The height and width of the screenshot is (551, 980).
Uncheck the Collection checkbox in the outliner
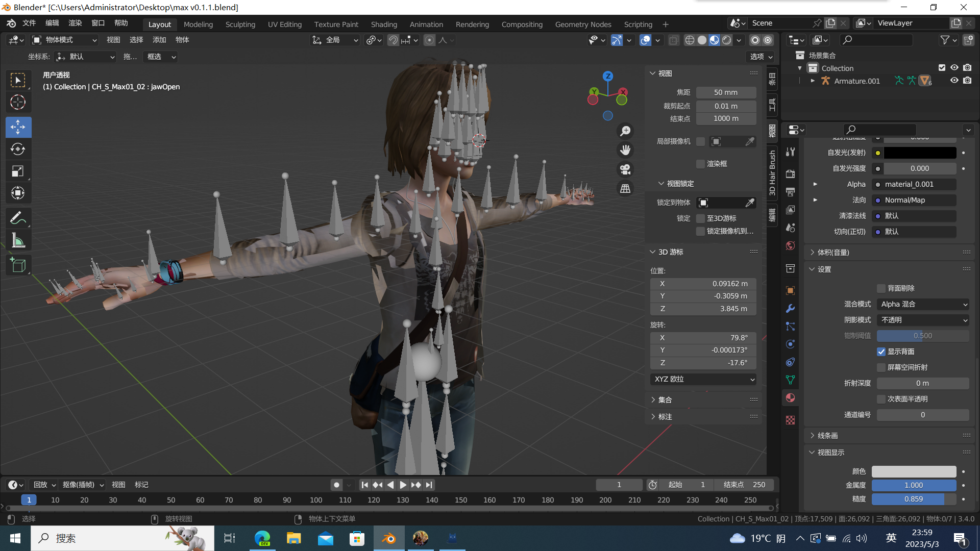click(x=942, y=67)
